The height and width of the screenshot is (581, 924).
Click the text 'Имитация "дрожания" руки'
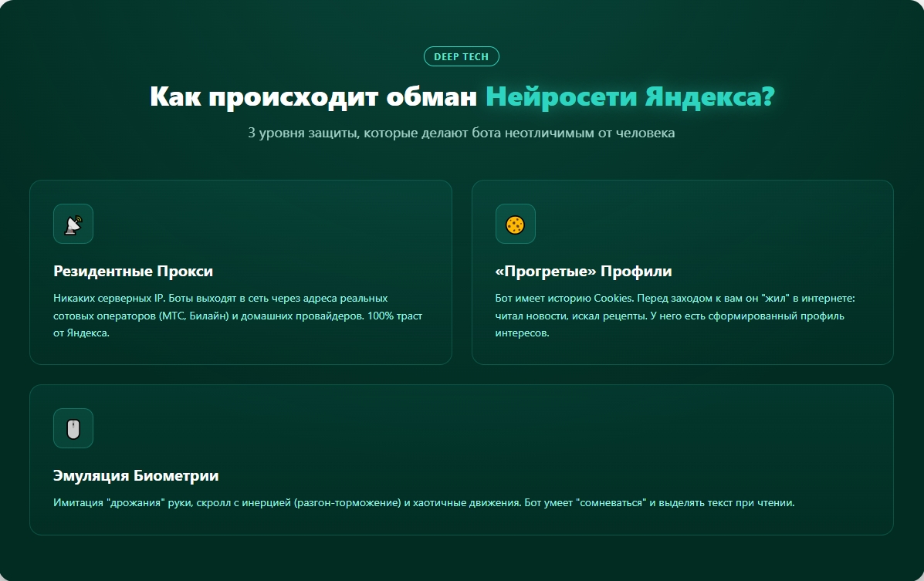coord(122,502)
